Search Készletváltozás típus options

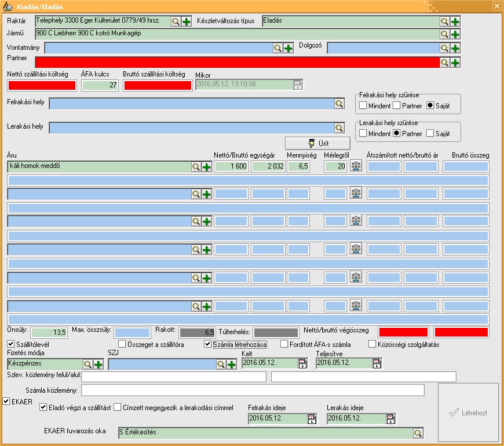(x=444, y=21)
